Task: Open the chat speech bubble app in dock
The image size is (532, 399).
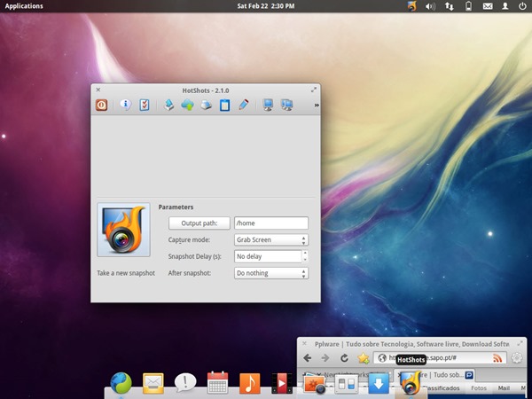Action: 185,383
